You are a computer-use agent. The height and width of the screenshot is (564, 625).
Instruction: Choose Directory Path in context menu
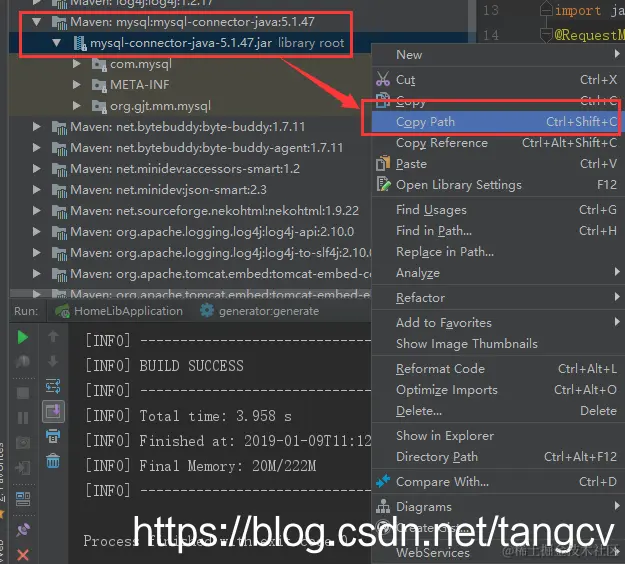498,457
